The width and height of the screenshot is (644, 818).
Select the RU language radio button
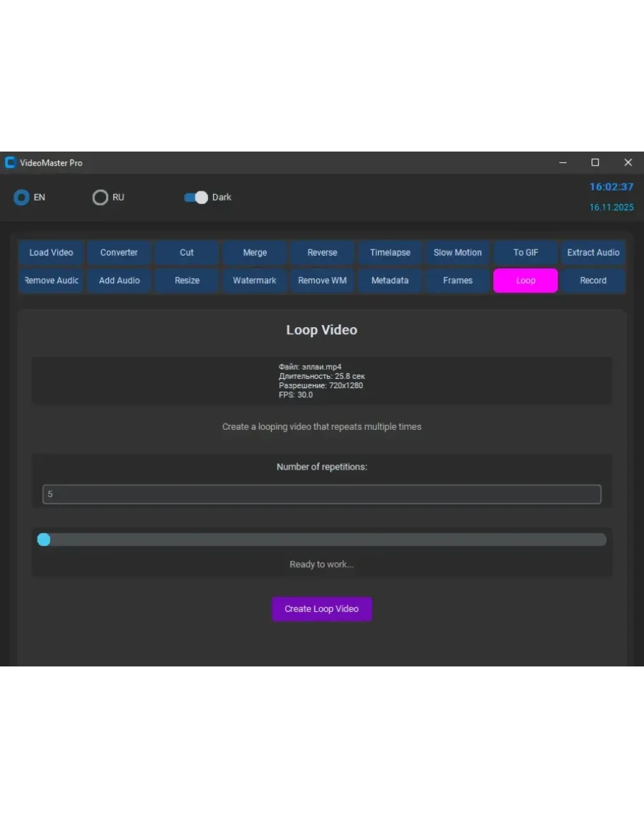(x=100, y=198)
